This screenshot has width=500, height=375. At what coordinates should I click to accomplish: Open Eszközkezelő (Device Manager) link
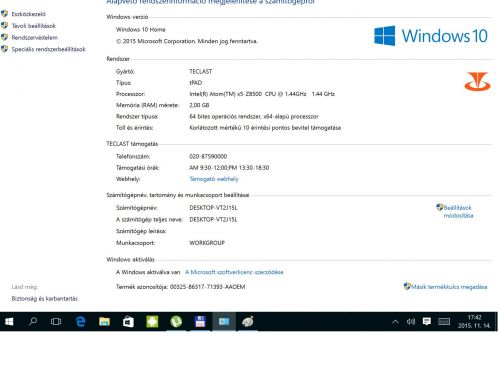pyautogui.click(x=29, y=14)
